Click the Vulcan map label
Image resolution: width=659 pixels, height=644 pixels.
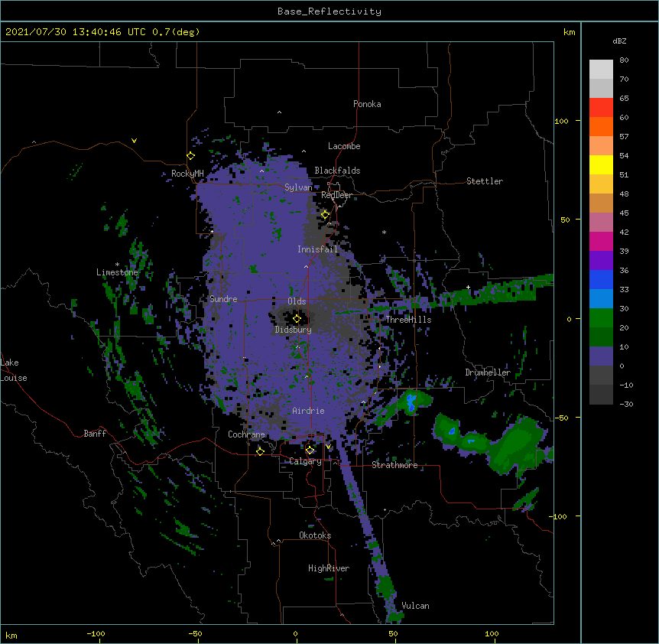pos(415,606)
